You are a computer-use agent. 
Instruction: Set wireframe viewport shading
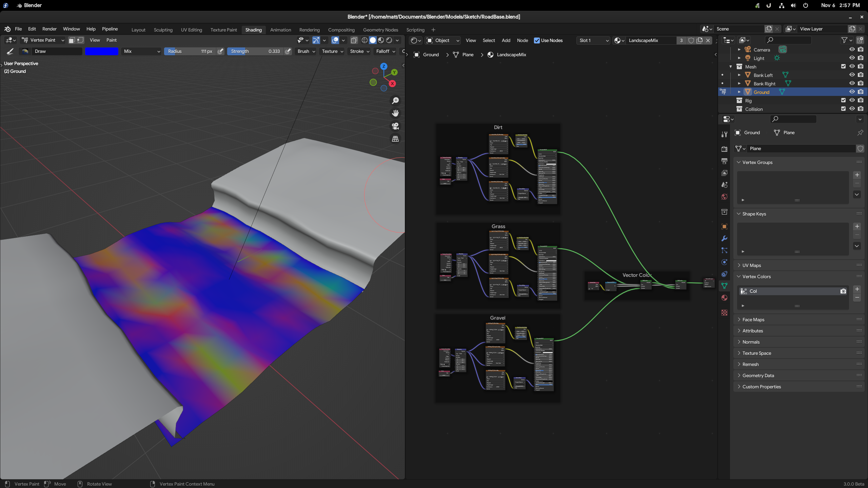coord(364,40)
